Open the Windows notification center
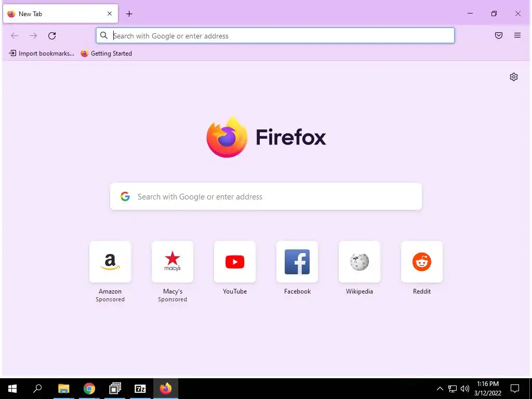 [x=515, y=389]
